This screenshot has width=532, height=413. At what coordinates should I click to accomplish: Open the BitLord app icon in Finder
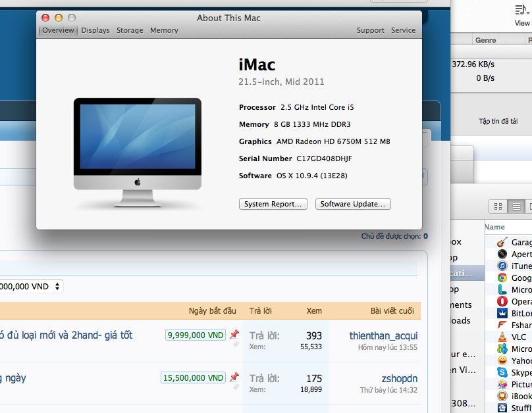tap(502, 314)
